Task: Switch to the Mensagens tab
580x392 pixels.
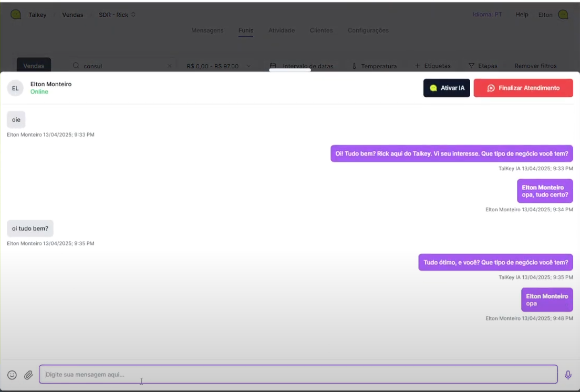Action: (x=207, y=30)
